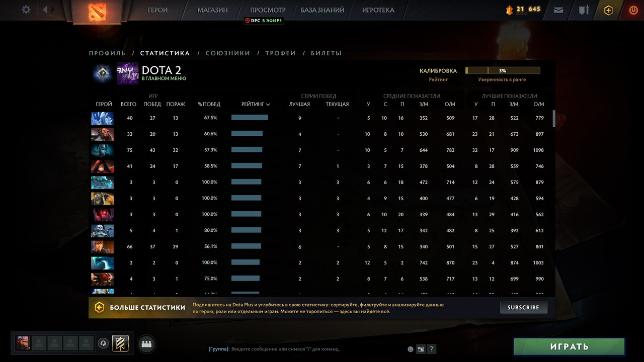The height and width of the screenshot is (362, 644).
Task: Switch to the СОЮЗНИКИ tab
Action: click(x=228, y=53)
